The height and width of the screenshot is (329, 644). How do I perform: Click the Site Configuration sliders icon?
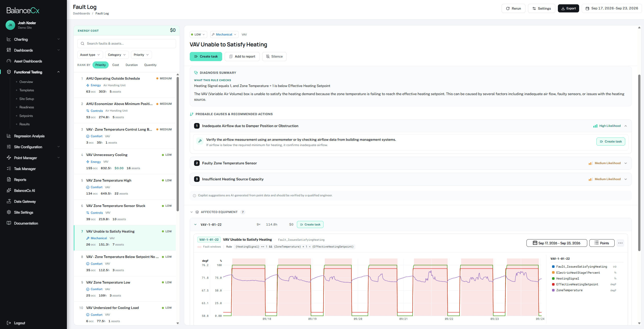[x=9, y=147]
